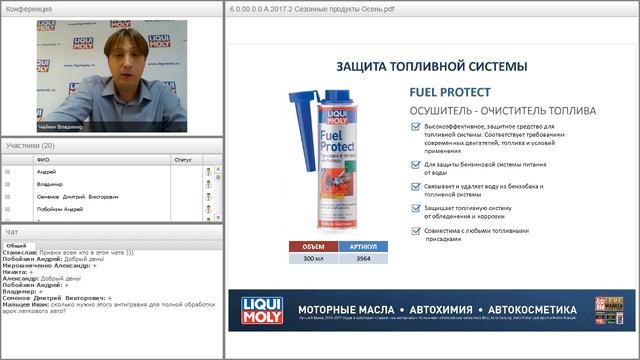This screenshot has width=640, height=360.
Task: Click the grid icon left of Андрей
Action: point(7,172)
